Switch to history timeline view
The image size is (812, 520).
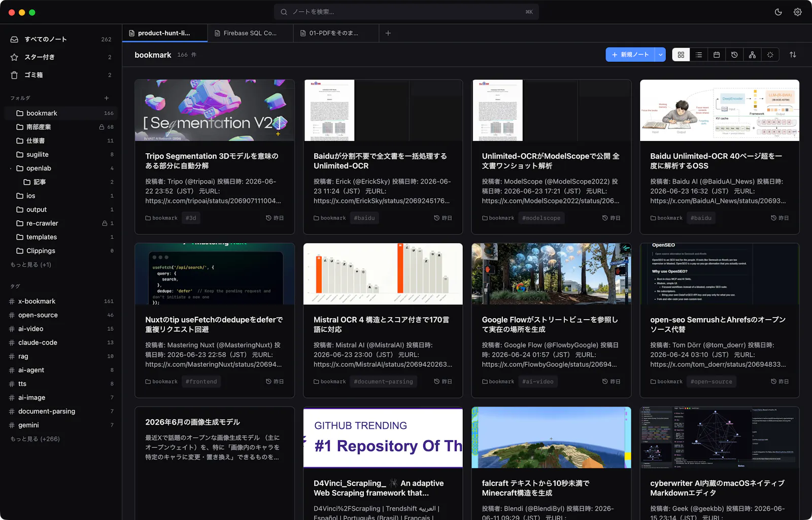click(x=734, y=55)
